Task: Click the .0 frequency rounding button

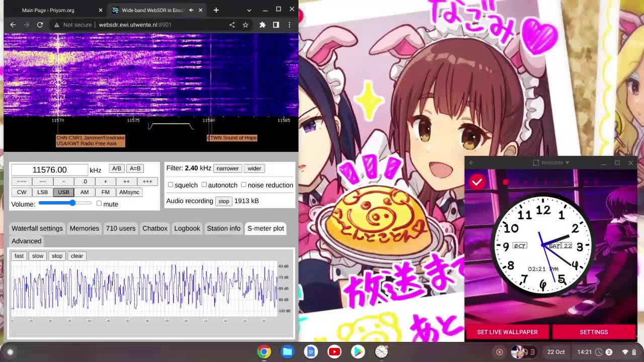Action: pos(85,182)
